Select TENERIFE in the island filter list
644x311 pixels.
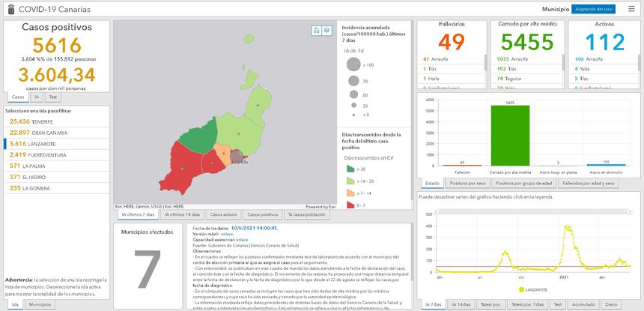(x=31, y=121)
